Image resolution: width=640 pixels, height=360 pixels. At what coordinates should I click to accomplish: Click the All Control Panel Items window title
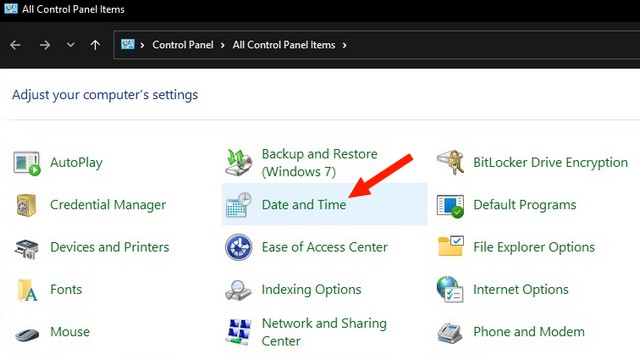(x=73, y=9)
